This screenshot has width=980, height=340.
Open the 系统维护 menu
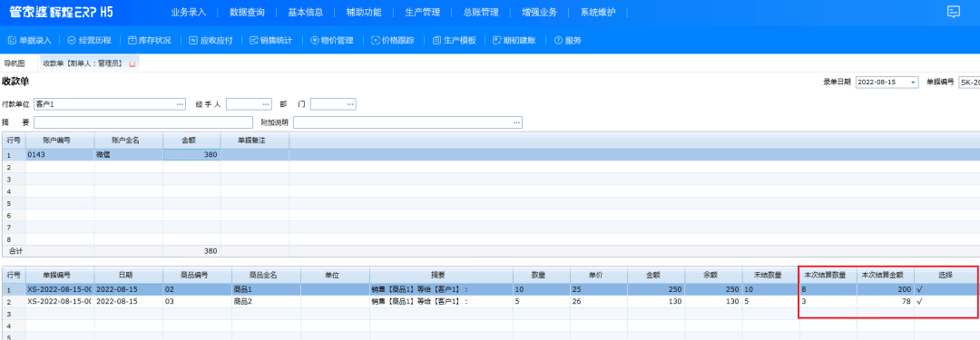599,12
